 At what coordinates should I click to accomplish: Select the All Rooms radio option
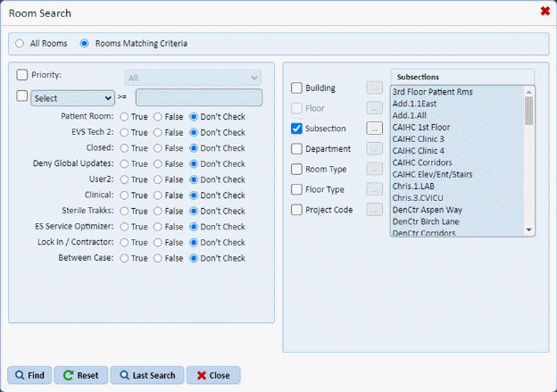(x=20, y=43)
